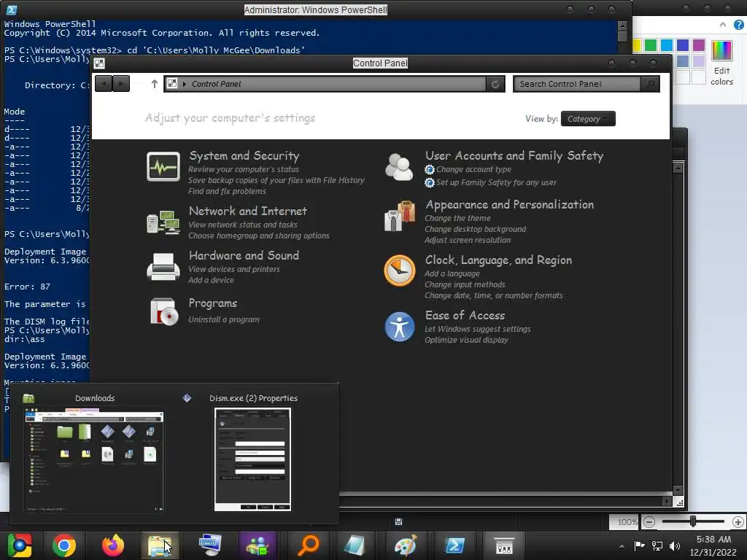
Task: Open the View by Category dropdown
Action: pos(588,119)
